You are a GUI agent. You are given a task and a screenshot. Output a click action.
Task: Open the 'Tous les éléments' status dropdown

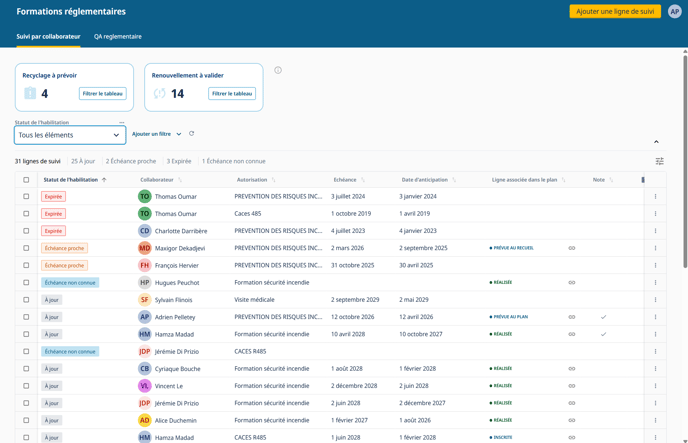(70, 135)
